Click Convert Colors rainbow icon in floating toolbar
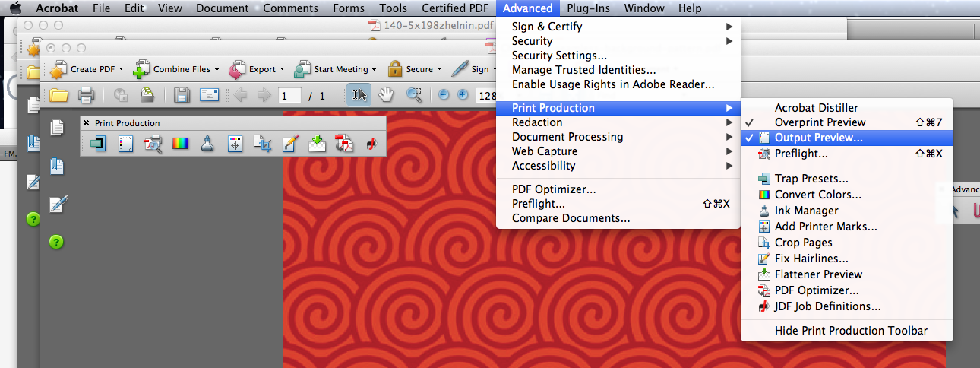This screenshot has height=368, width=980. point(181,143)
